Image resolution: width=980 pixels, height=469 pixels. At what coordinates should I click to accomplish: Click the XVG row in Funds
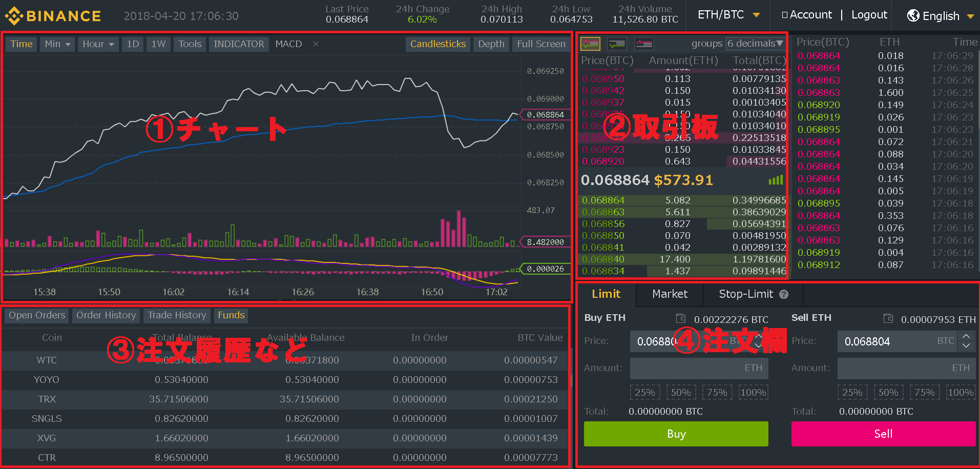[x=285, y=438]
